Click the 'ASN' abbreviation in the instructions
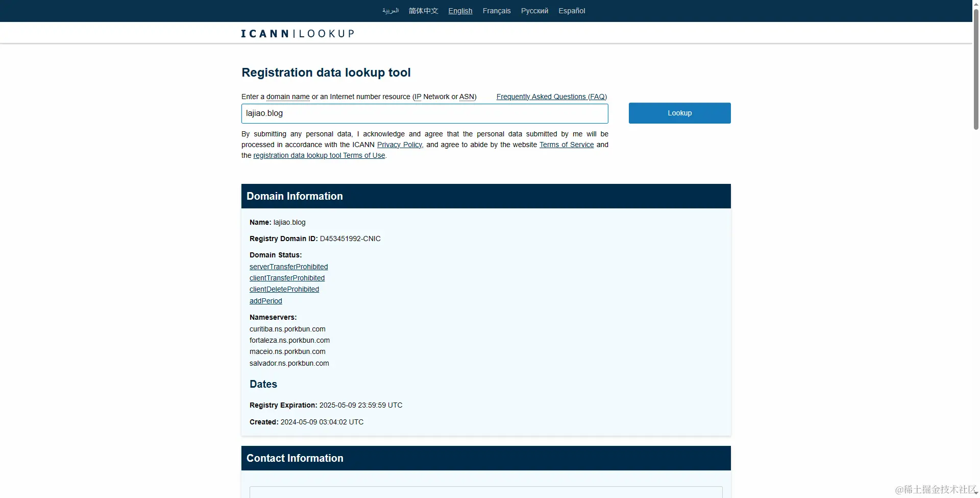Screen dimensions: 980x498 click(467, 97)
